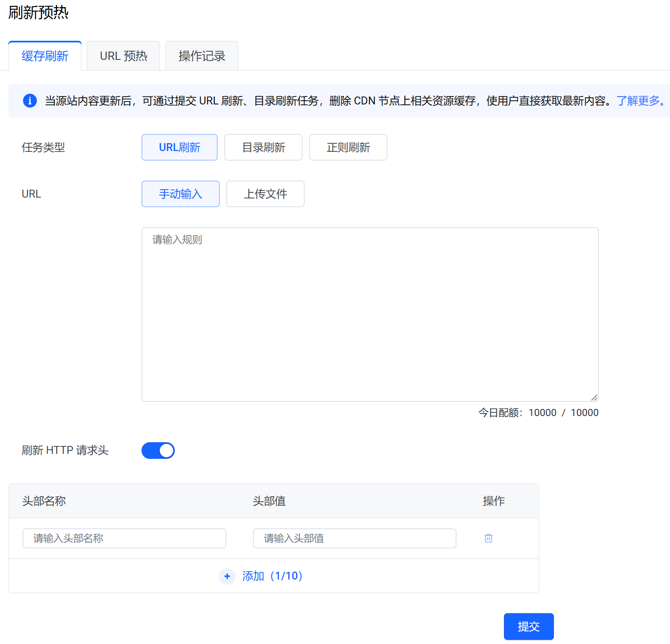Click the plus icon to add a header
The width and height of the screenshot is (670, 644).
tap(227, 576)
